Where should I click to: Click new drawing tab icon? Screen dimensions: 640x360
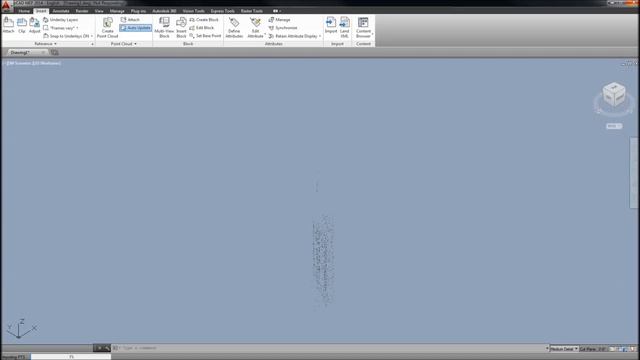[x=54, y=52]
